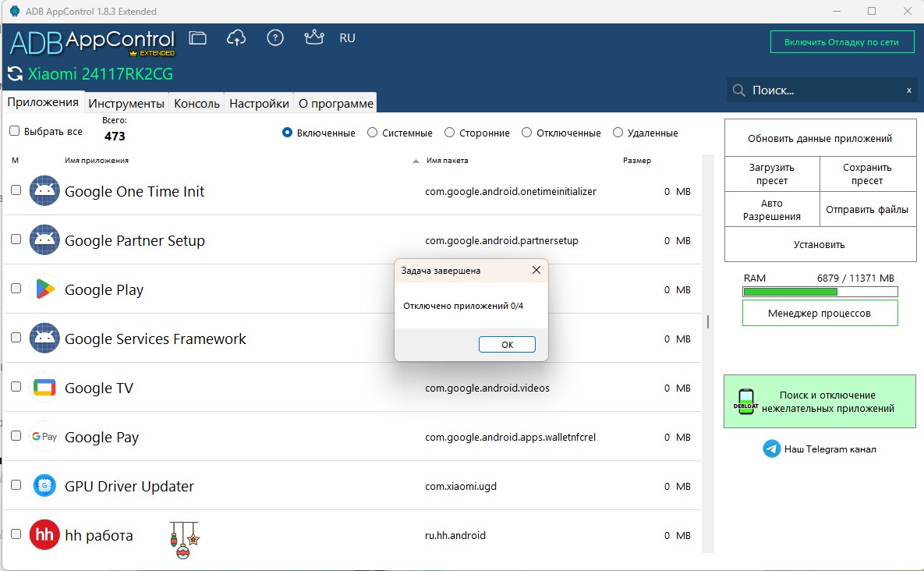Check the Google One Time Init checkbox
924x571 pixels.
pos(16,190)
